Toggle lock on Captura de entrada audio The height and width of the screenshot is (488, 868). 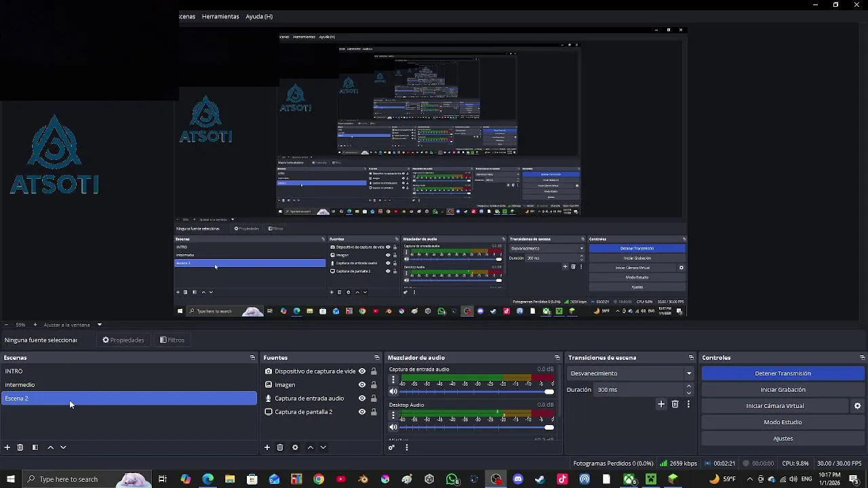click(x=374, y=399)
